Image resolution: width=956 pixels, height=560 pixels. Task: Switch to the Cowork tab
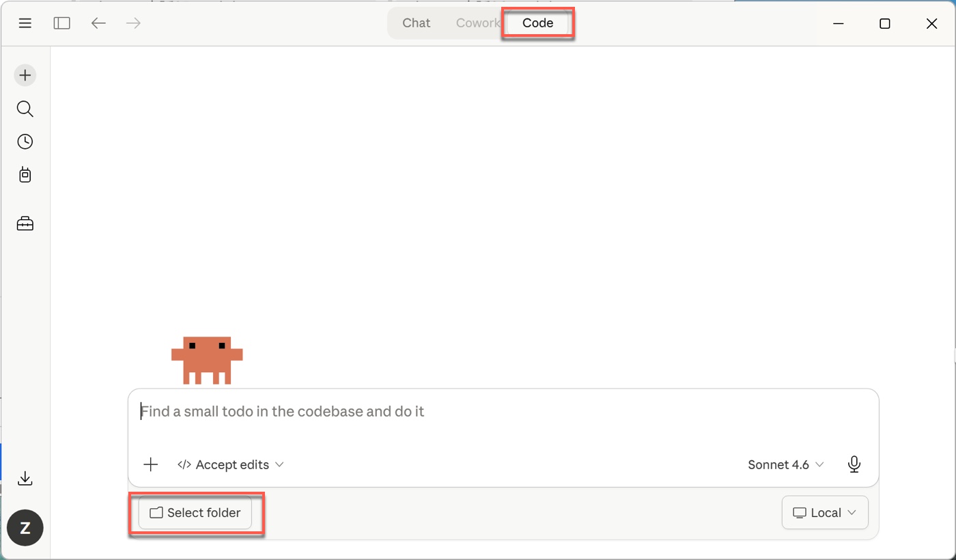pos(477,23)
